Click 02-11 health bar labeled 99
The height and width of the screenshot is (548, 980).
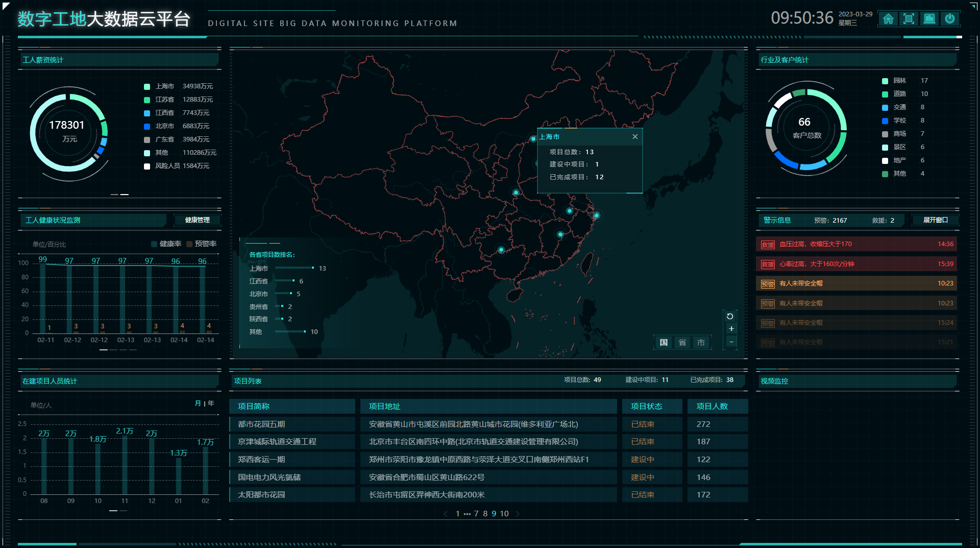(x=43, y=299)
